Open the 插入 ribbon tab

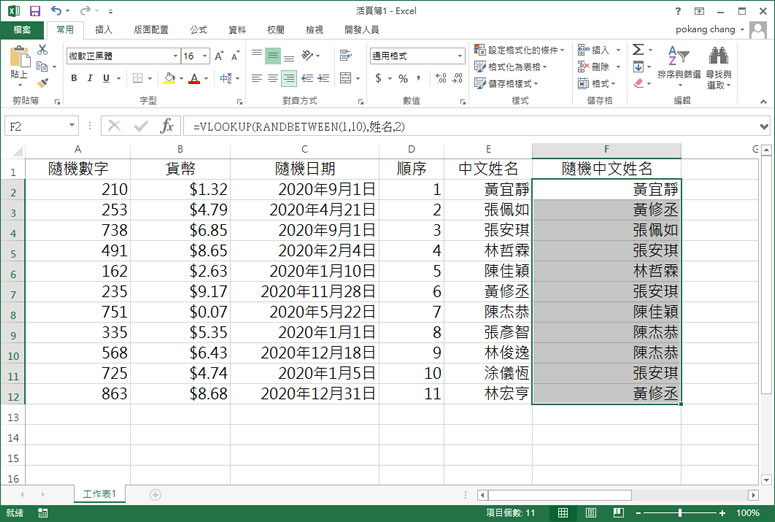click(x=104, y=30)
